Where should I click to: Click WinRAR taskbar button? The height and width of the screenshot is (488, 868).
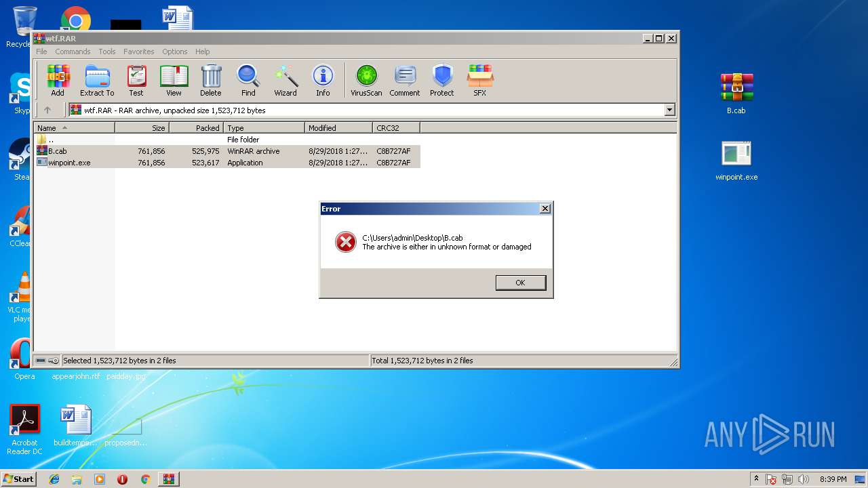click(168, 479)
